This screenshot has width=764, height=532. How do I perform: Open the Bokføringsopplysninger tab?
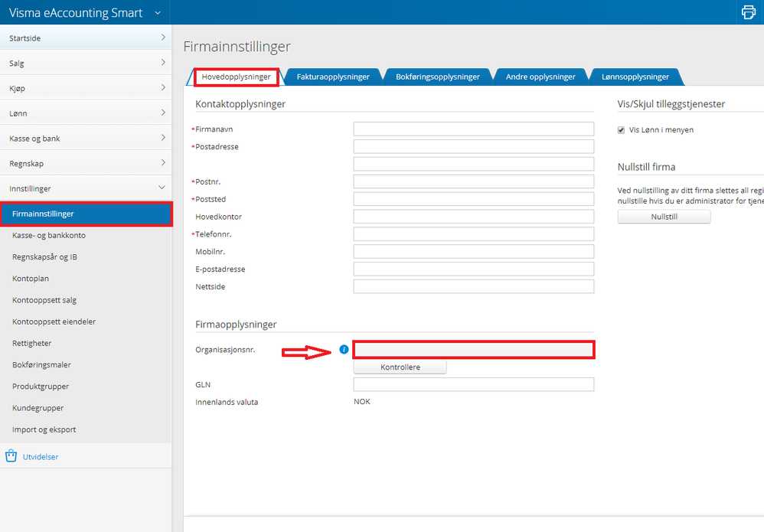438,77
